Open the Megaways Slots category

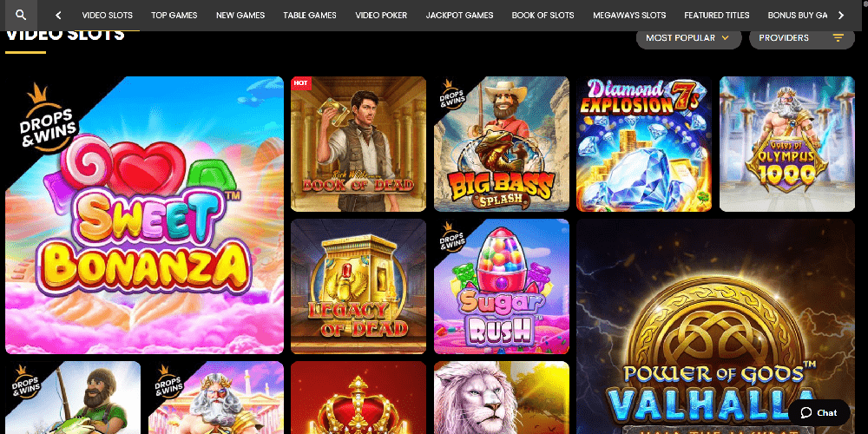[629, 16]
